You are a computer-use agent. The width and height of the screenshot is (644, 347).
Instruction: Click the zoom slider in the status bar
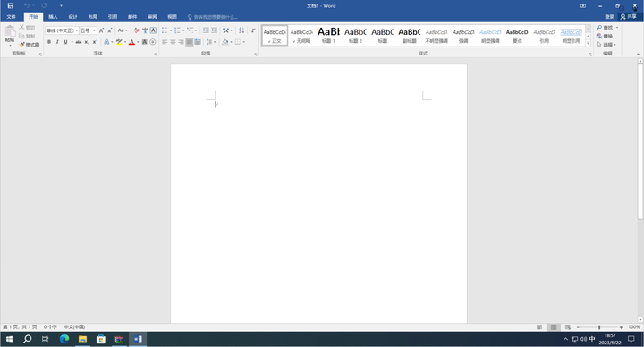[599, 327]
